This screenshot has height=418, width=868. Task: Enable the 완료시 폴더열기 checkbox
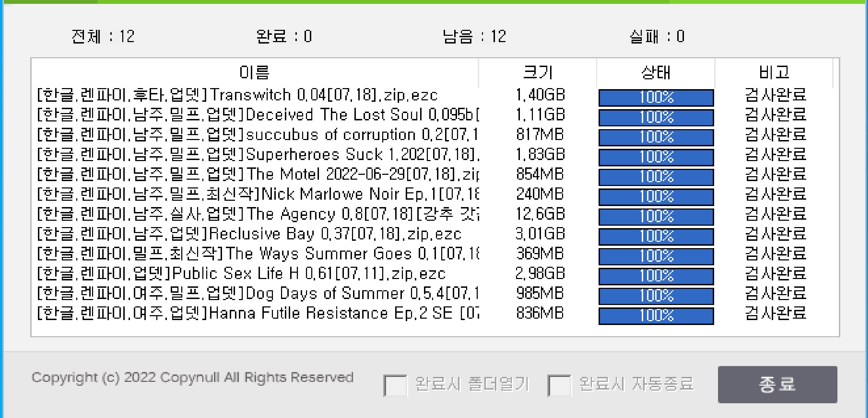(x=395, y=385)
